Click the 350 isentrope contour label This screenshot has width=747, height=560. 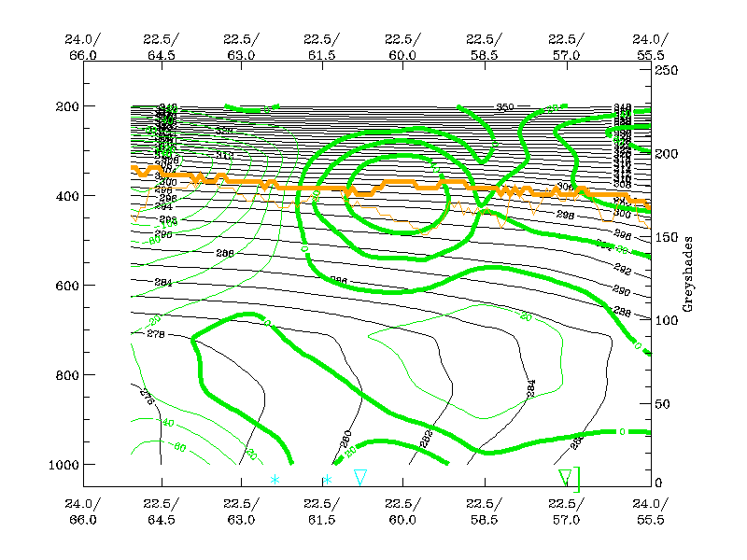point(505,106)
